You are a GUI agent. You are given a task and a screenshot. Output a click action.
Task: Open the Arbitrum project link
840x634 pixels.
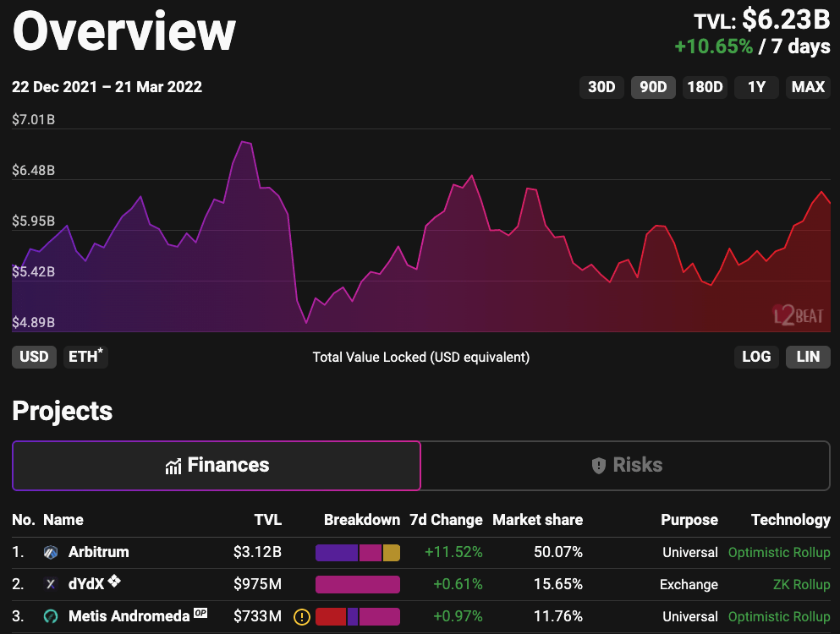pos(99,553)
